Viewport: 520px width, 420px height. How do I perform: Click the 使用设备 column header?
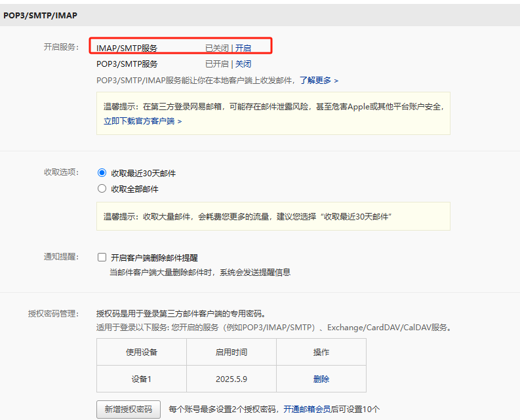click(x=142, y=352)
